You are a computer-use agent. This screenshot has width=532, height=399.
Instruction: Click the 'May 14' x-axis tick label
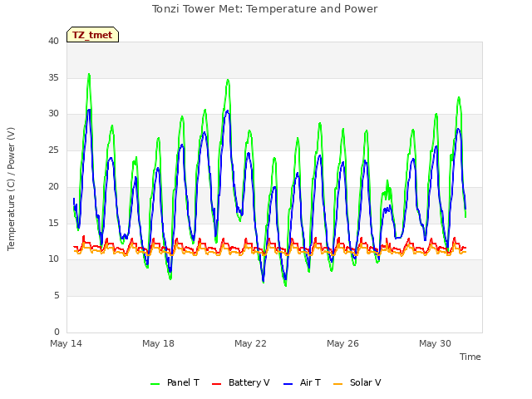(66, 343)
